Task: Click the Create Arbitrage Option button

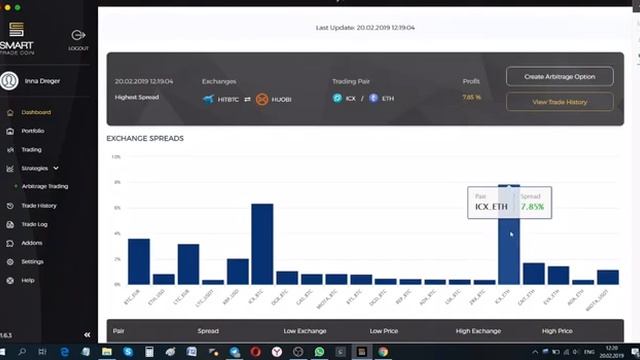Action: [x=560, y=76]
